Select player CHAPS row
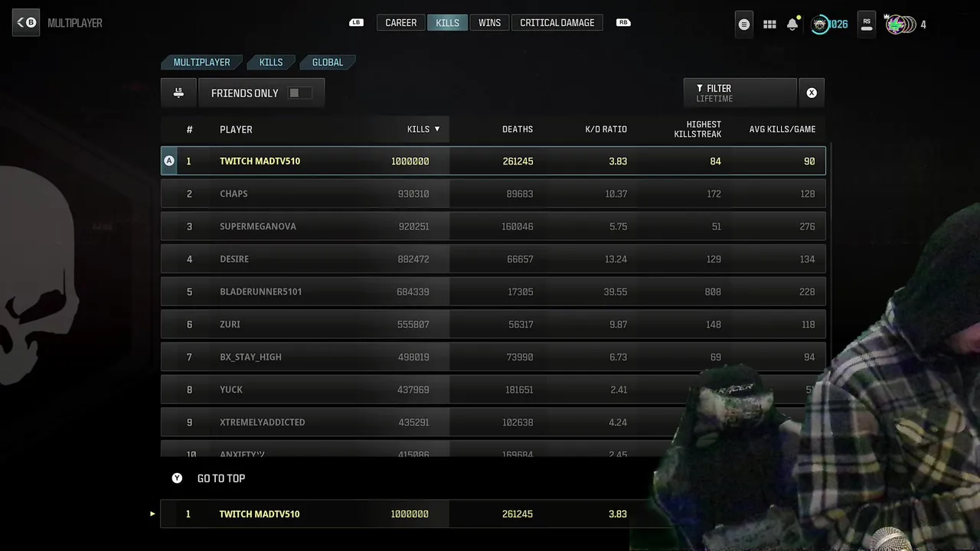Screen dimensions: 980x551 pos(493,194)
